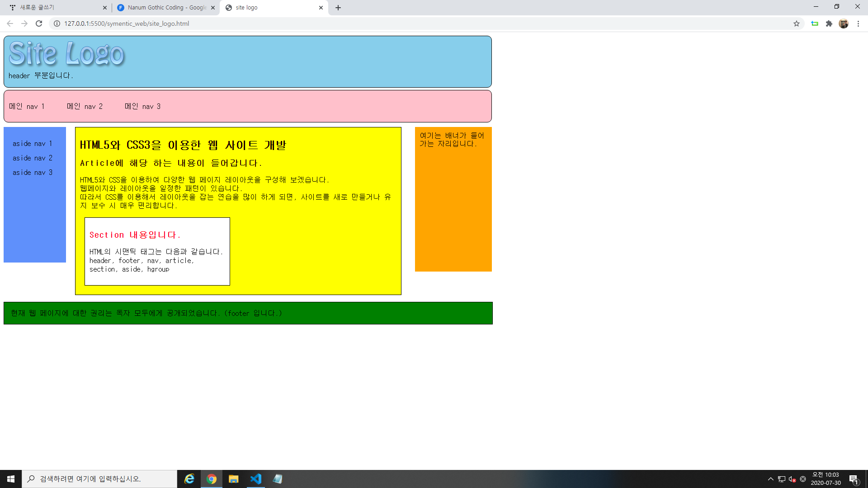Open a new browser tab

(338, 8)
